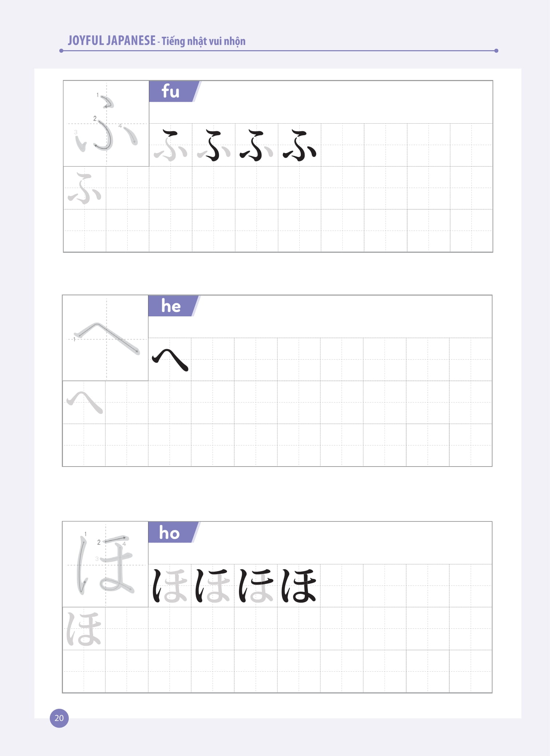Click the JOYFUL JAPANESE header title

tap(112, 40)
